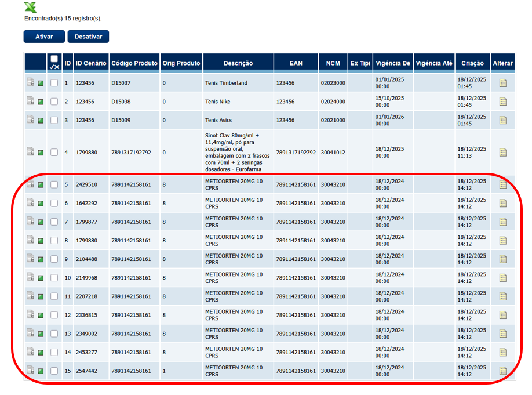Image resolution: width=532 pixels, height=395 pixels.
Task: Open the edit icon for row ID 6
Action: tap(503, 203)
